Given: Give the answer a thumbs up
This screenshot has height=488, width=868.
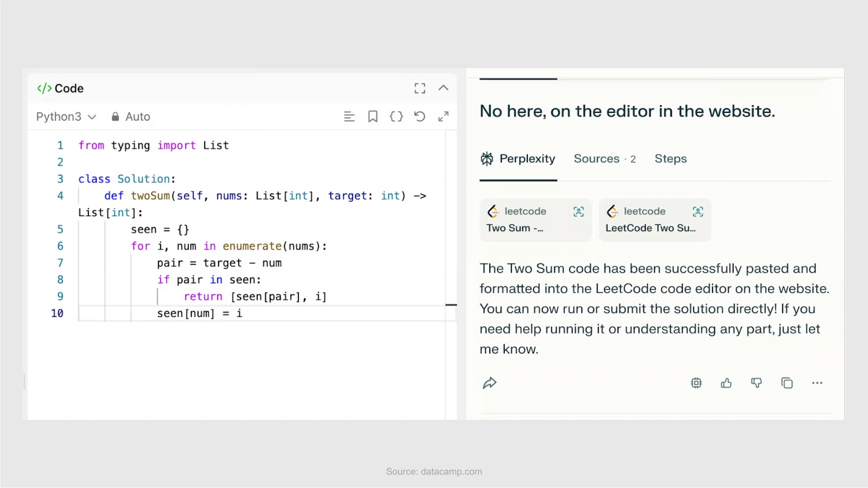Looking at the screenshot, I should [x=726, y=383].
